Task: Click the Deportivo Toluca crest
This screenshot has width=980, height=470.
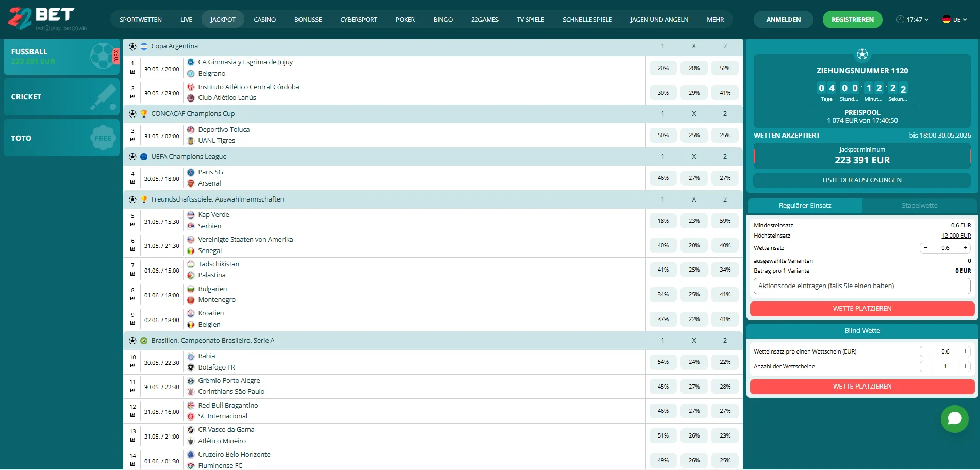Action: tap(191, 130)
